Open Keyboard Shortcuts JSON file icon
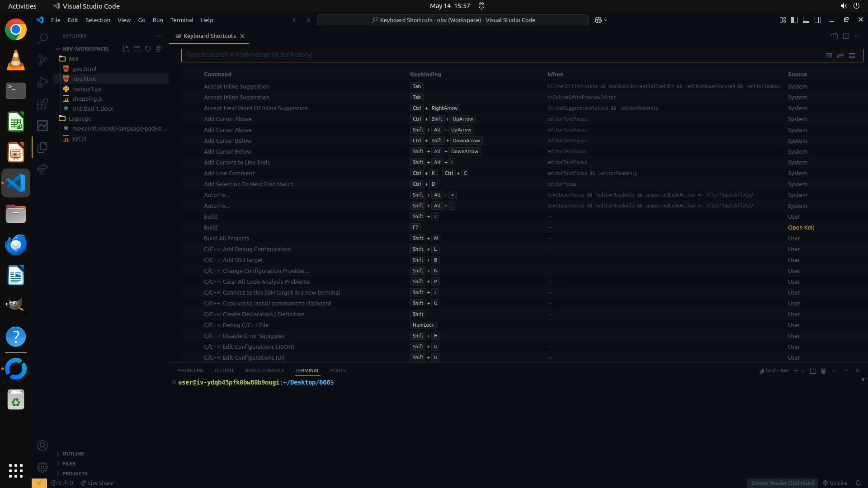This screenshot has width=868, height=488. [835, 36]
